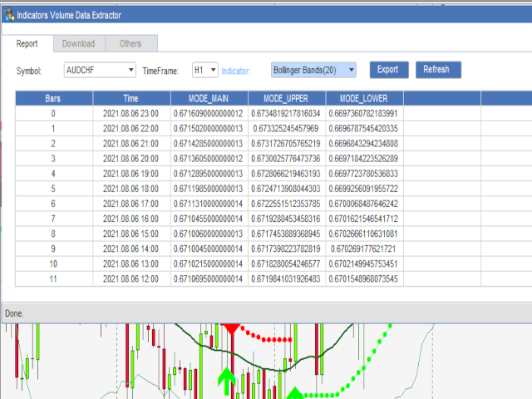Click MODE_LOWER value 0.6697723780536833
The width and height of the screenshot is (532, 399).
[x=363, y=174]
